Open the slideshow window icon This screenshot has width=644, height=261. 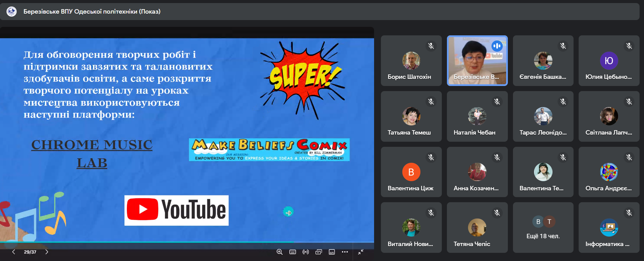pos(319,252)
